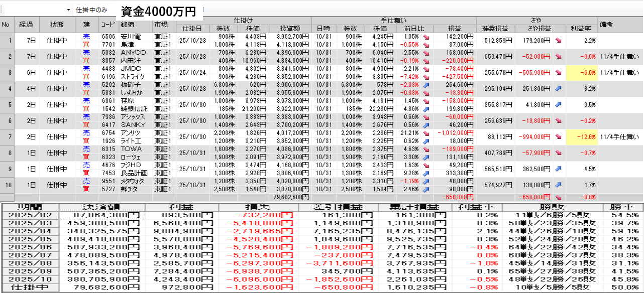The image size is (644, 293).
Task: Click the yellow highlighted -6.6% cell
Action: click(582, 73)
